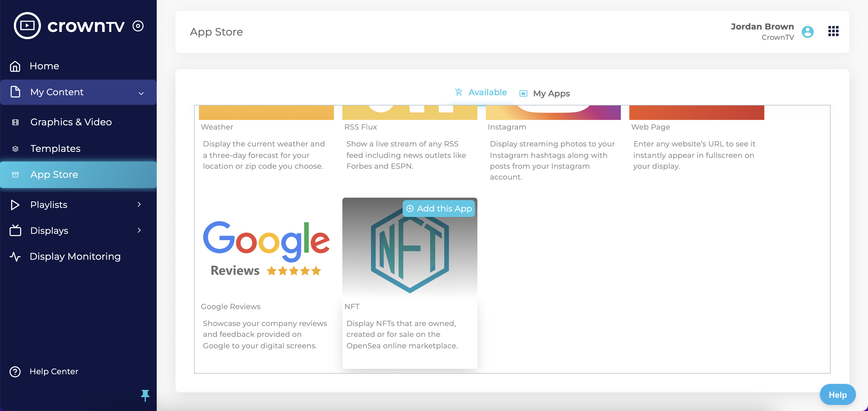
Task: Click the Web Page URL description text
Action: (x=694, y=155)
